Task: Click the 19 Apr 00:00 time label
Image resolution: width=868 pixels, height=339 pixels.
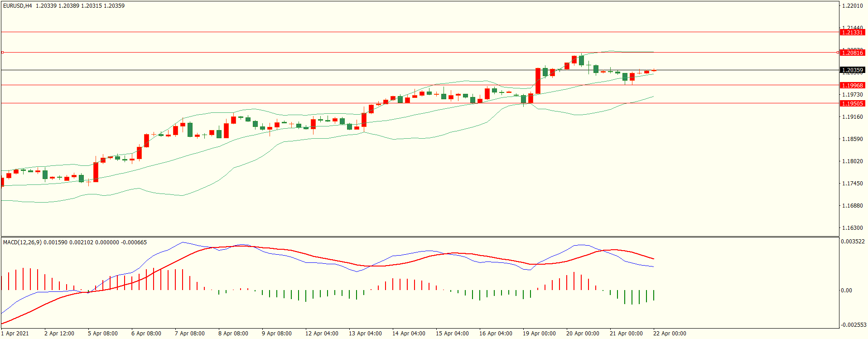Action: point(539,334)
